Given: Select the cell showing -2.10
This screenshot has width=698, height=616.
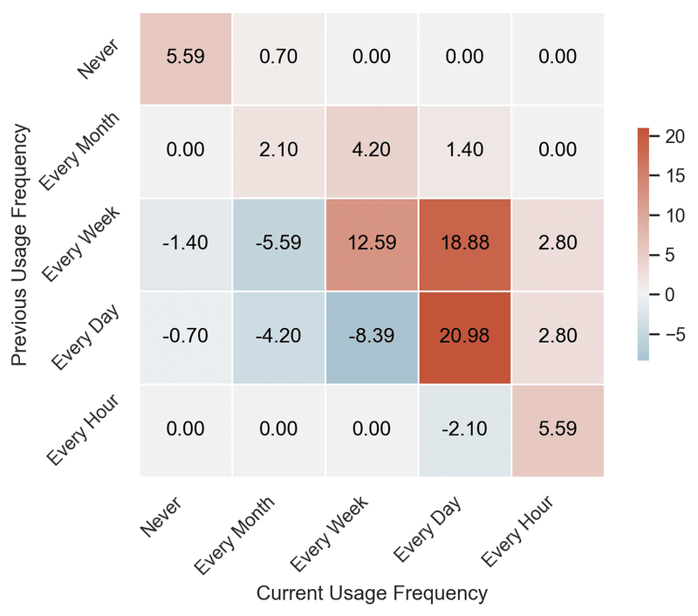Looking at the screenshot, I should tap(465, 429).
